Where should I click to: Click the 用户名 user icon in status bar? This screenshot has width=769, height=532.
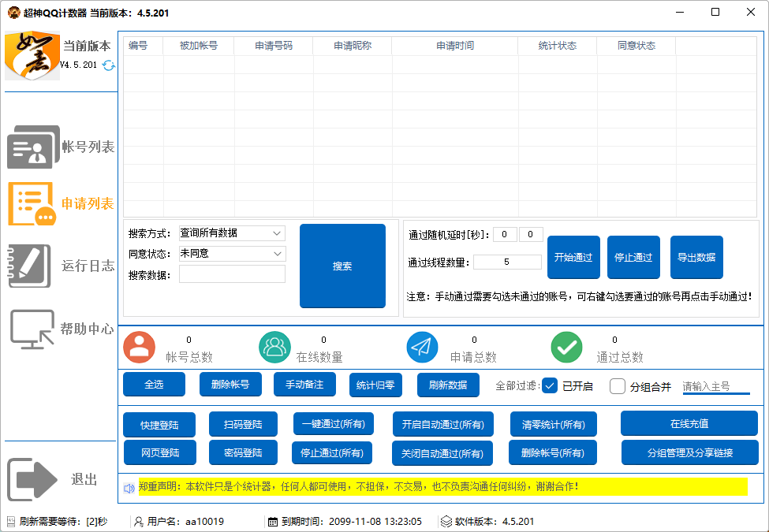[140, 522]
